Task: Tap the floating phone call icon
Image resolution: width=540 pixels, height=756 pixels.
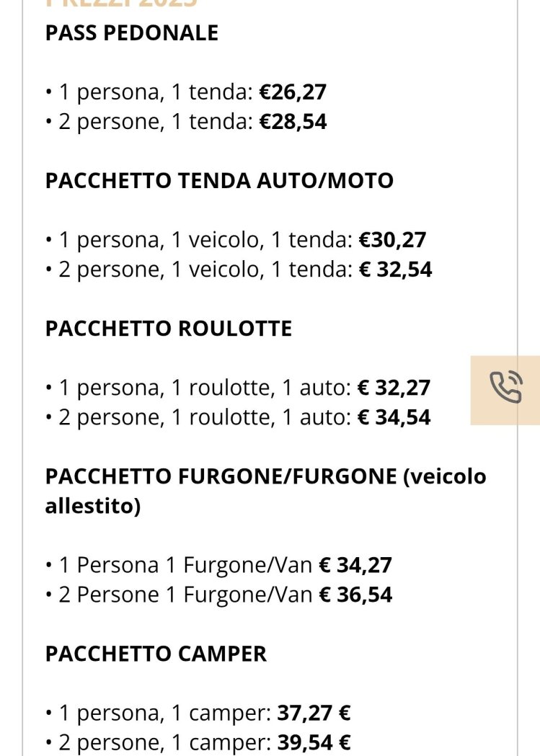Action: (x=505, y=388)
